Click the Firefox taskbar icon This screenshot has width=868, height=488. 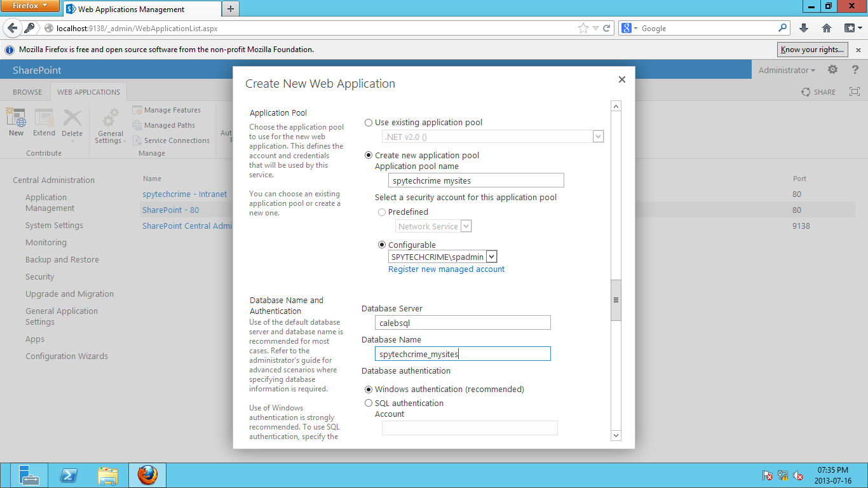tap(147, 475)
